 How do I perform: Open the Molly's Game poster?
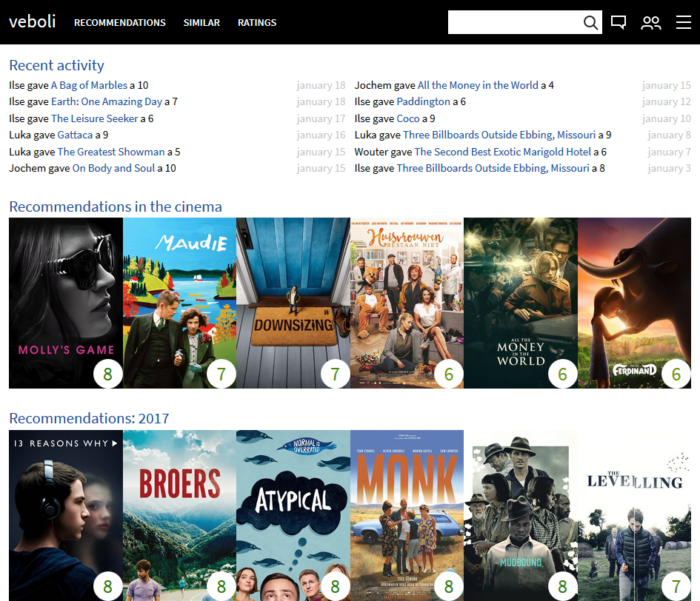pos(66,303)
